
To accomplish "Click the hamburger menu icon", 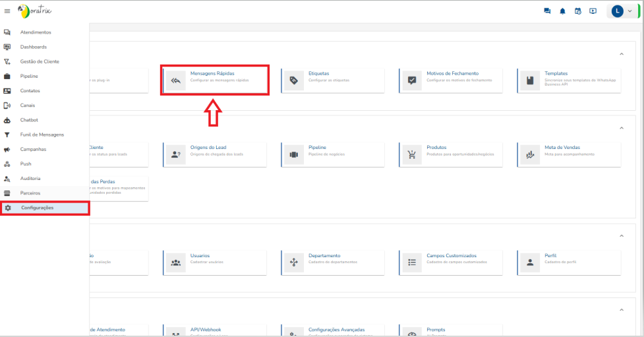I will click(x=7, y=11).
